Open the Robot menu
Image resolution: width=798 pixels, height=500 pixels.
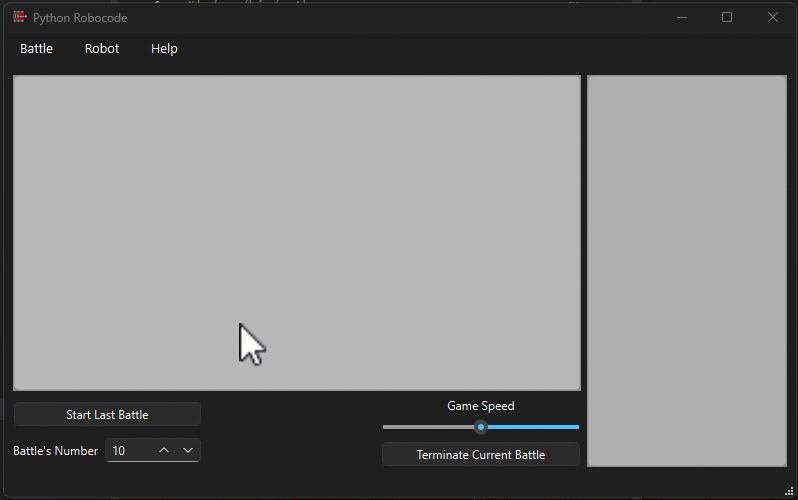(x=102, y=48)
